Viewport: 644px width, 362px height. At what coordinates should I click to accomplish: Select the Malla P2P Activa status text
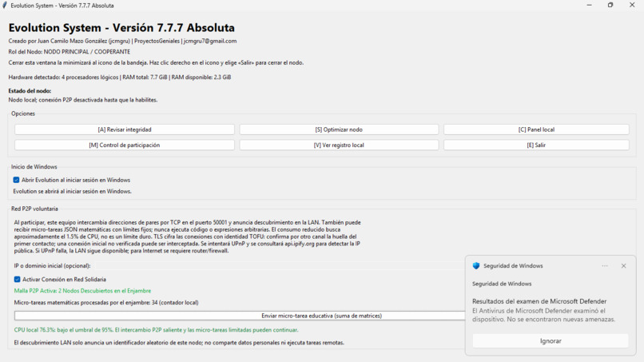82,291
